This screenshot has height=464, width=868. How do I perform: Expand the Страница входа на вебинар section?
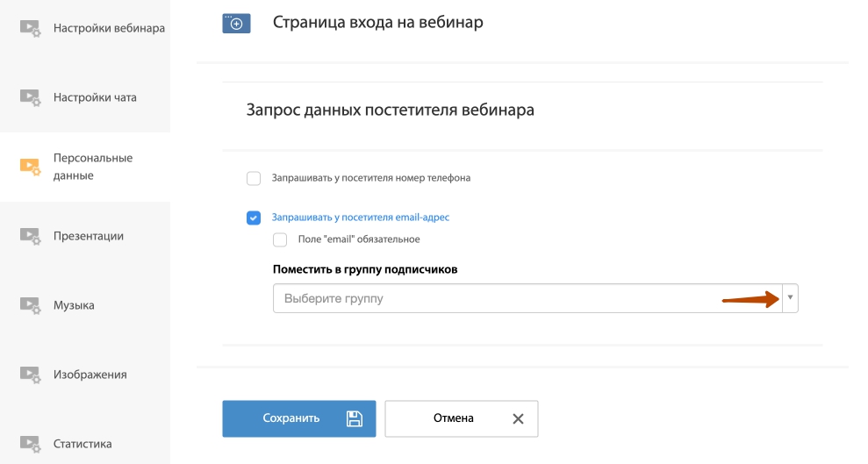tap(377, 23)
